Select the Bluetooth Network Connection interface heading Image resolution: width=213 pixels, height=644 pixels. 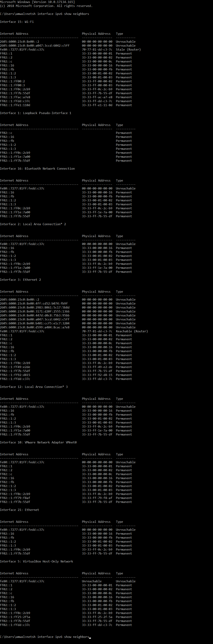click(x=37, y=169)
